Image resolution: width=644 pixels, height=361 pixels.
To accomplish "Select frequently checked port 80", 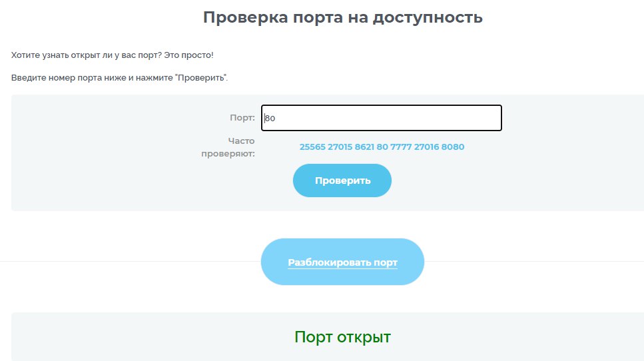I will tap(382, 147).
